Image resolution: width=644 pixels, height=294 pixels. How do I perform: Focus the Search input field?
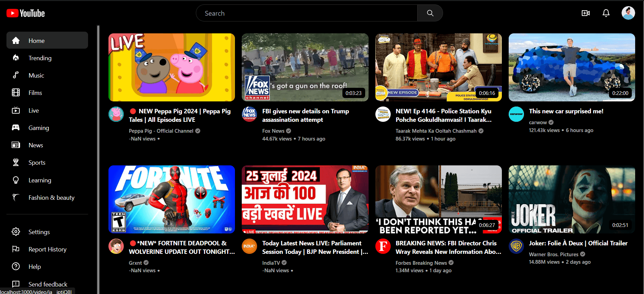[307, 13]
